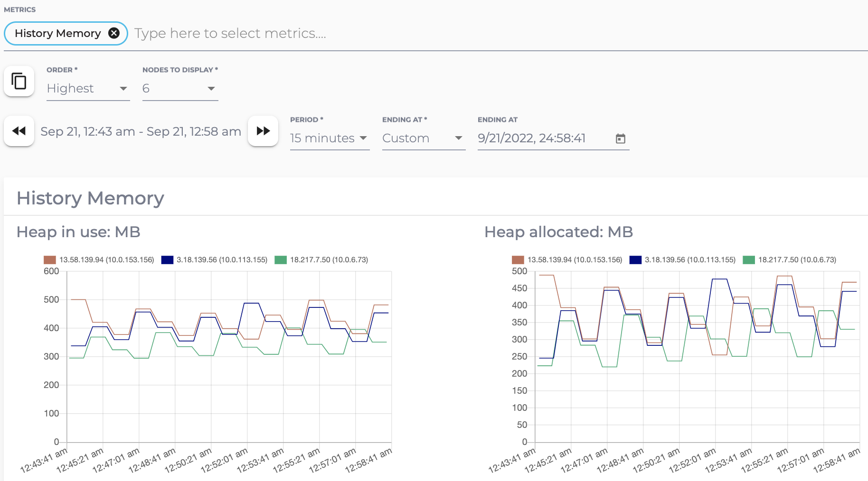
Task: Click blue 3.18.139.56 swatch in Heap allocated legend
Action: point(635,260)
